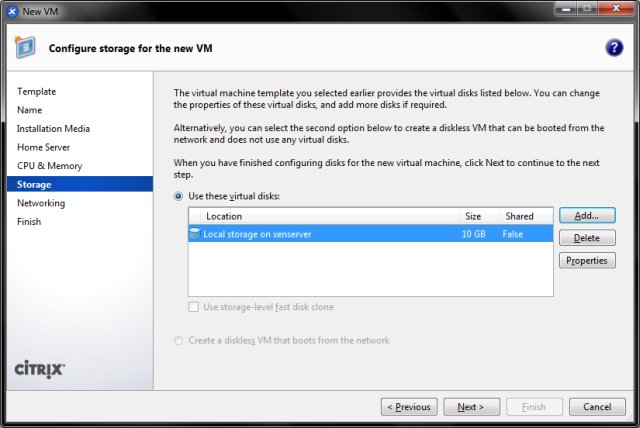Click the Size column header
The image size is (640, 428).
point(480,216)
